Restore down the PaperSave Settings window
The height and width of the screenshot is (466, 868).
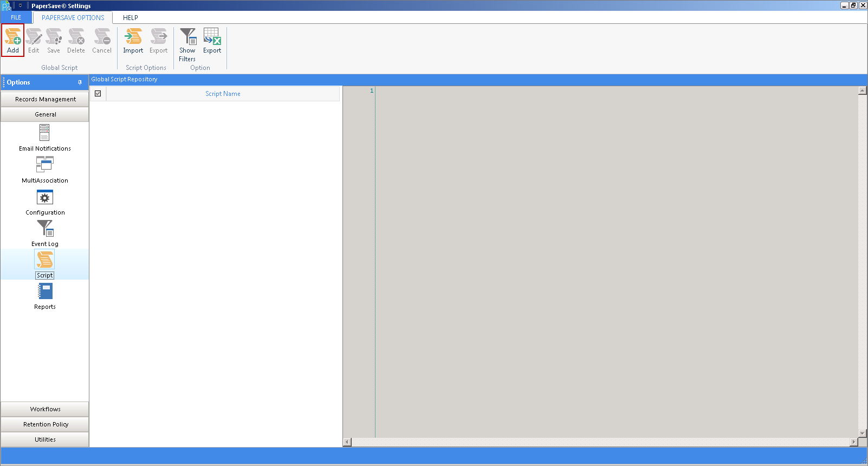point(853,5)
